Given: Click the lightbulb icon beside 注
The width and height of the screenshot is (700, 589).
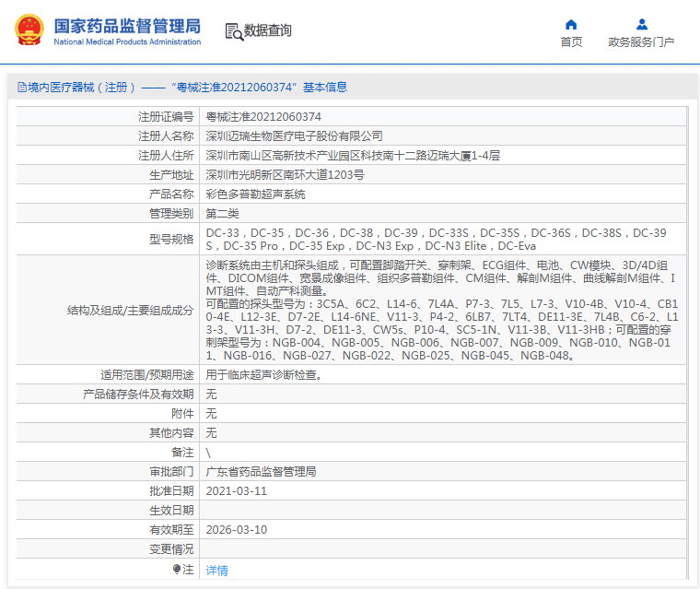Looking at the screenshot, I should 177,569.
